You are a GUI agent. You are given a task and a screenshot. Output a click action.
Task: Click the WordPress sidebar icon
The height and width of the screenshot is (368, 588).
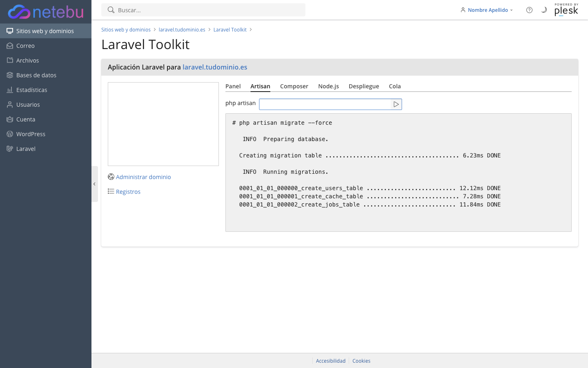pos(10,134)
